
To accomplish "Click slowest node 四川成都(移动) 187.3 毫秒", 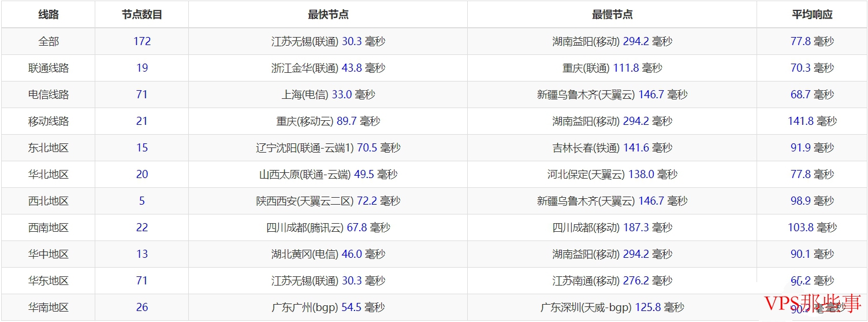I will tap(612, 228).
